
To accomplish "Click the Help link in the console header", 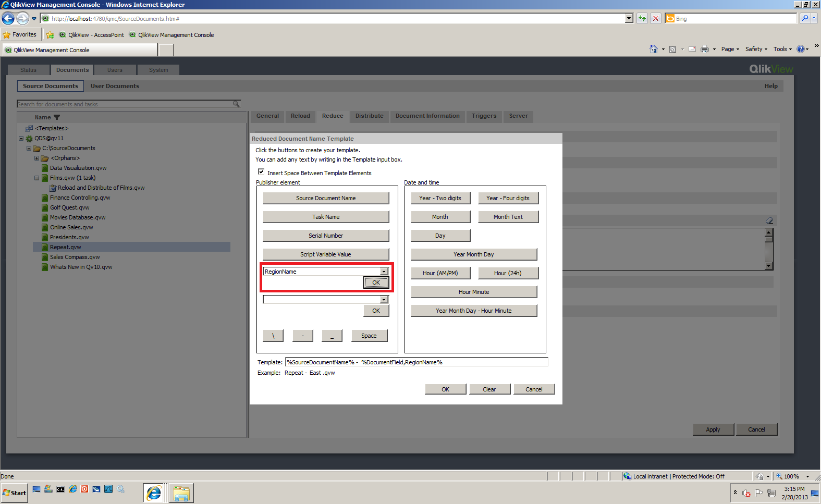I will pos(771,86).
